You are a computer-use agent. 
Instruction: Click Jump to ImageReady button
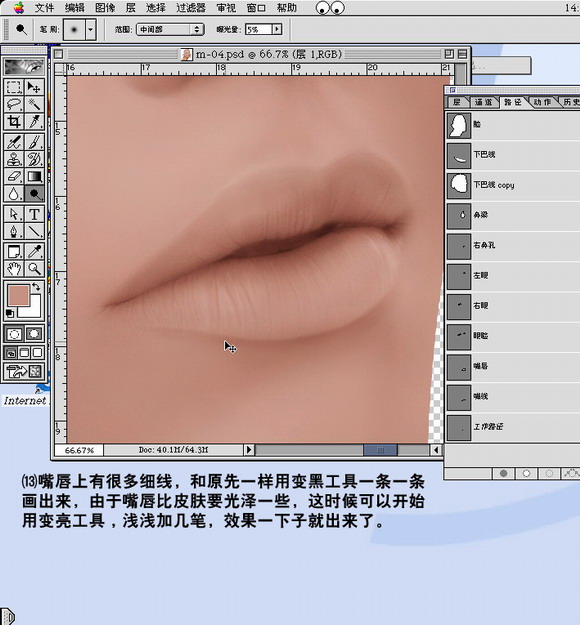[24, 371]
